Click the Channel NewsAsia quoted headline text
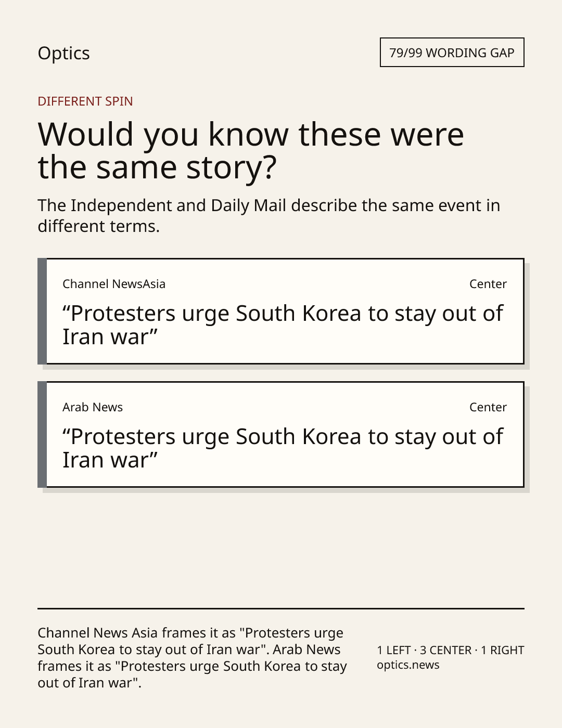This screenshot has width=562, height=728. (283, 325)
